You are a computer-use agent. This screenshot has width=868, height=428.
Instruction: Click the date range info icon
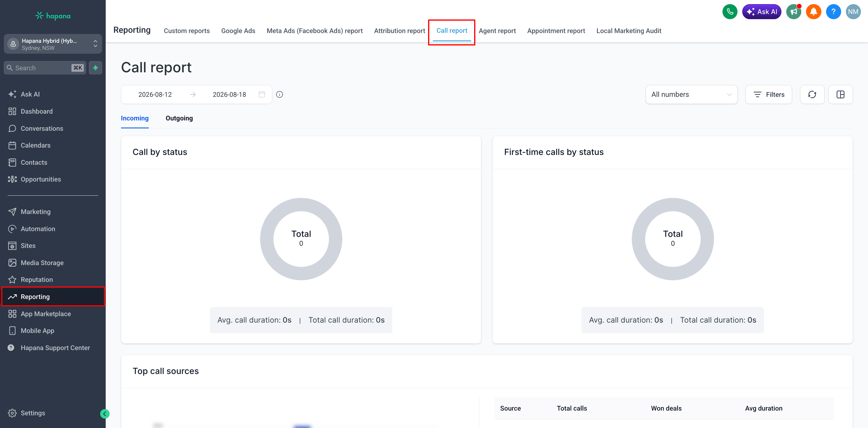(x=279, y=94)
